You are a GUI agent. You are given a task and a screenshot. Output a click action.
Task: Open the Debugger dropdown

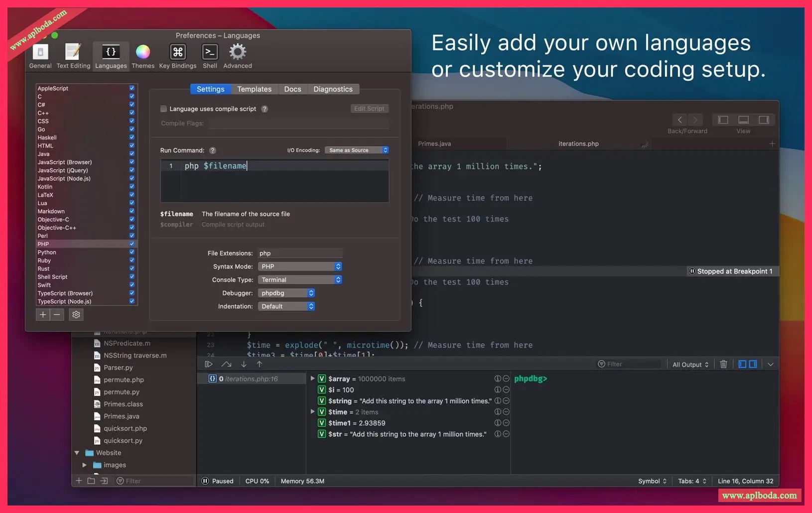pos(286,293)
